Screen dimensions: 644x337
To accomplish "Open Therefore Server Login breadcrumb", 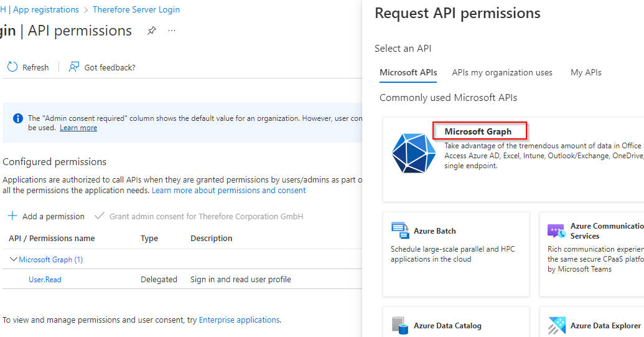I will click(x=136, y=9).
